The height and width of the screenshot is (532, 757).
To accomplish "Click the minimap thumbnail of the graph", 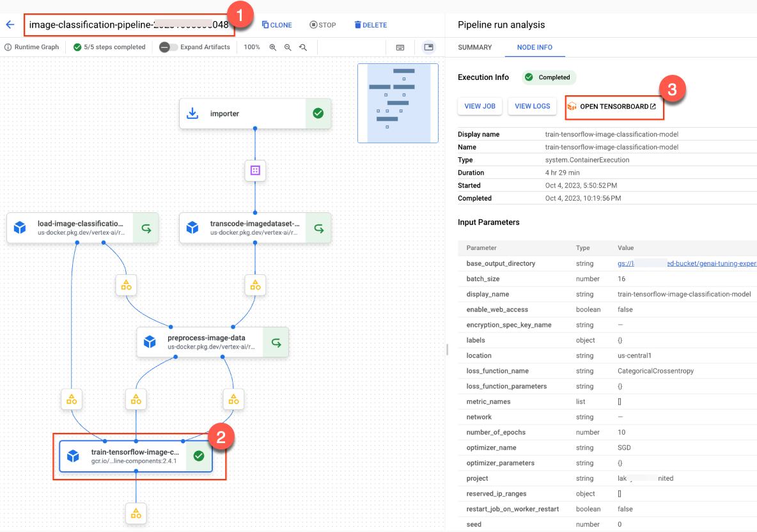I will tap(398, 102).
